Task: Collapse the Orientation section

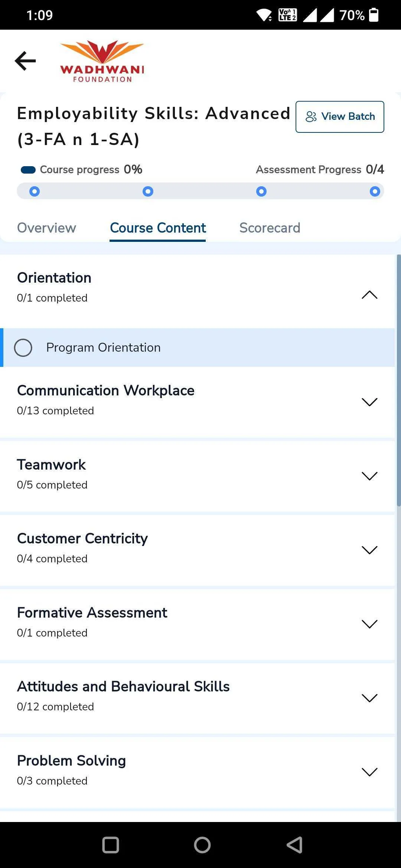Action: (x=369, y=295)
